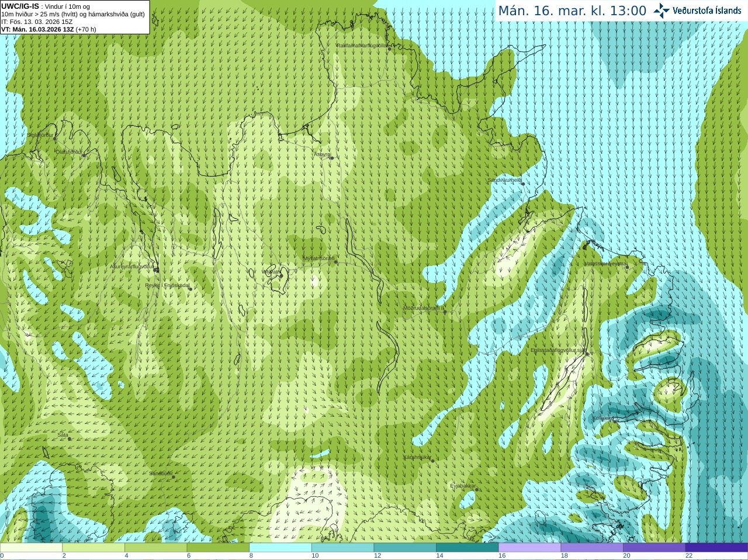The image size is (748, 560).
Task: Click the 0–2 m/s legend swatch
Action: [x=31, y=548]
